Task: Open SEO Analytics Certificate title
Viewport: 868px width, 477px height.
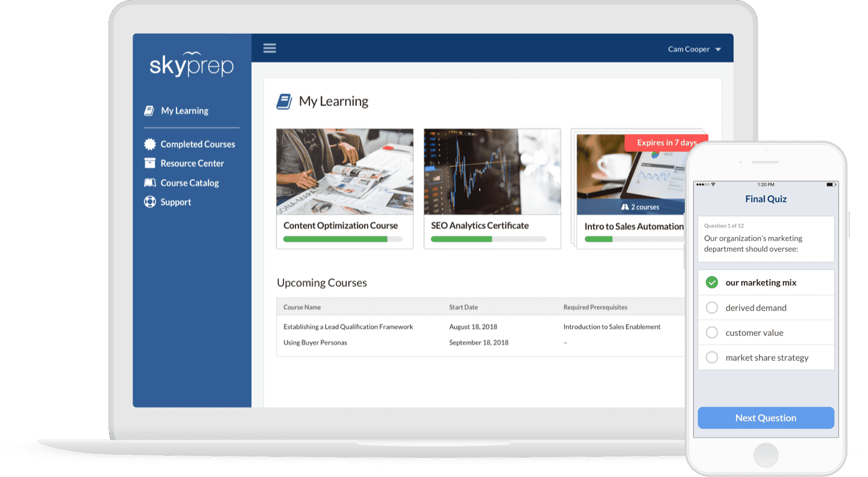Action: point(480,226)
